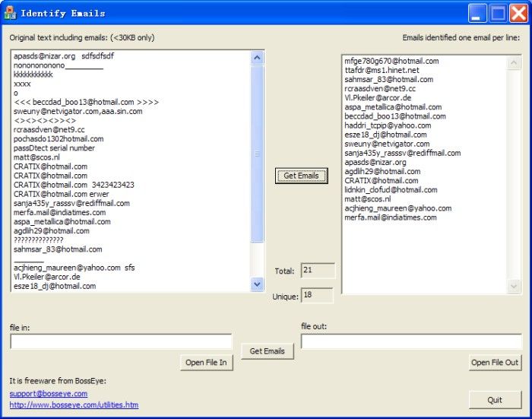532x419 pixels.
Task: Click the line of question marks
Action: click(x=38, y=240)
